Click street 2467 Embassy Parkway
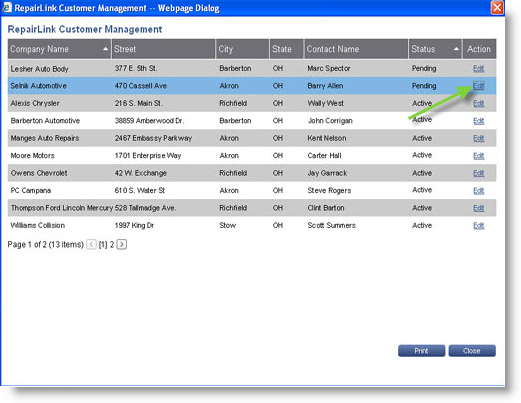 pos(153,138)
